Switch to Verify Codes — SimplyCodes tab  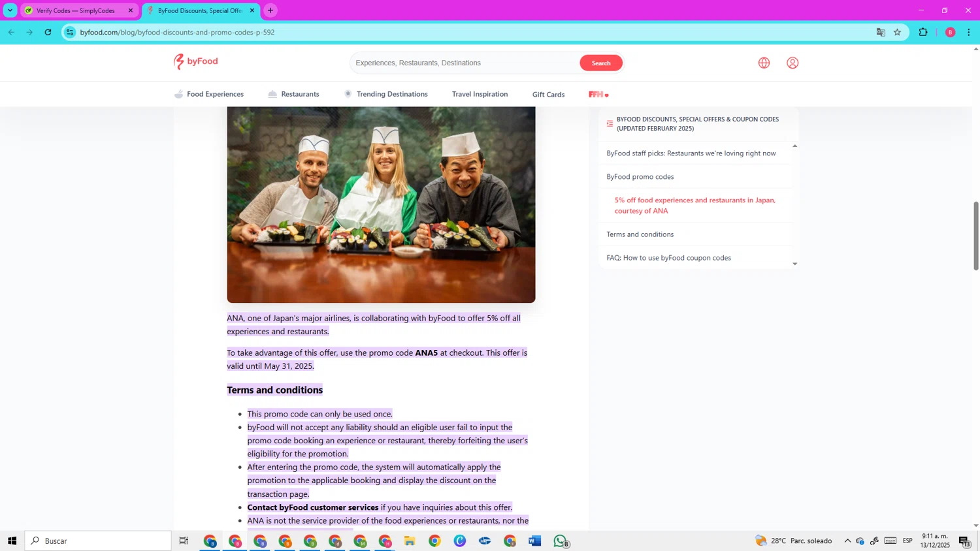74,10
